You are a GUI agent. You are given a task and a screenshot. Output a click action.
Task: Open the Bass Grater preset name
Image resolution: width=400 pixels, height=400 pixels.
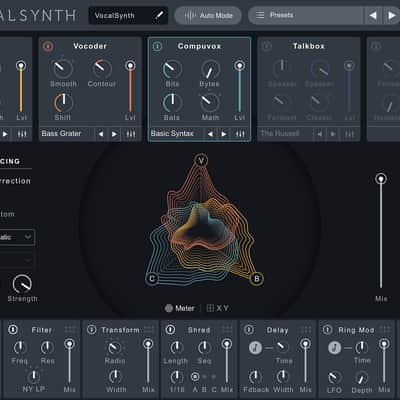[x=61, y=134]
